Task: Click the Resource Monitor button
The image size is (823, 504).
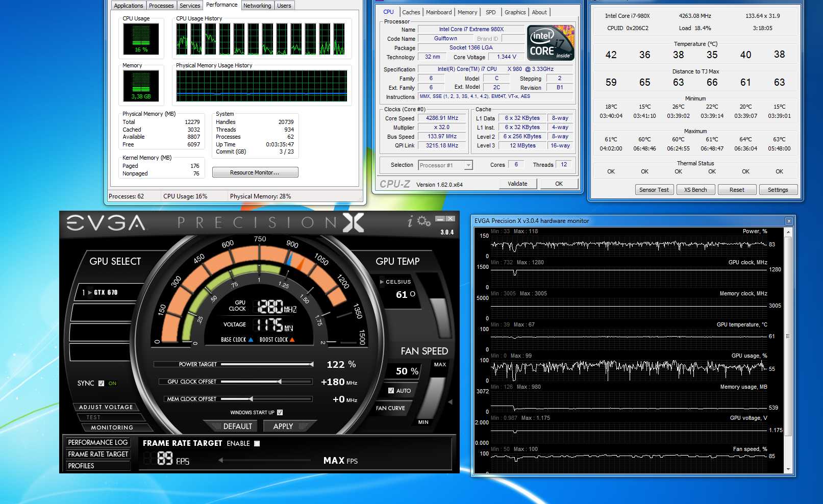Action: (255, 172)
